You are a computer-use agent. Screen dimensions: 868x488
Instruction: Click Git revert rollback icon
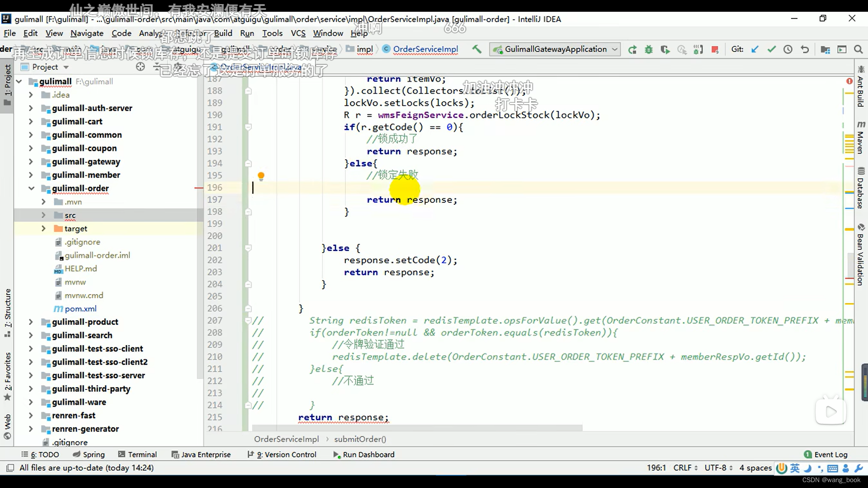[805, 49]
